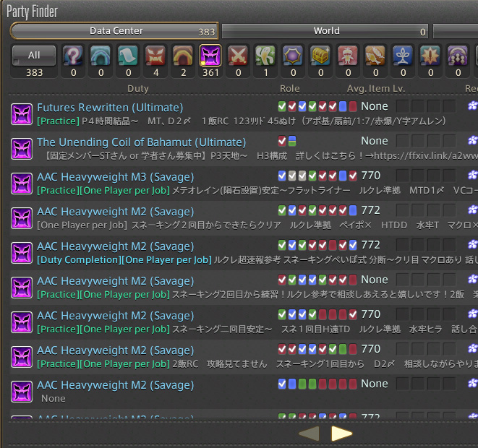Select the Gold Saucer category icon showing 1
Viewport: 478px width, 448px height.
click(265, 56)
